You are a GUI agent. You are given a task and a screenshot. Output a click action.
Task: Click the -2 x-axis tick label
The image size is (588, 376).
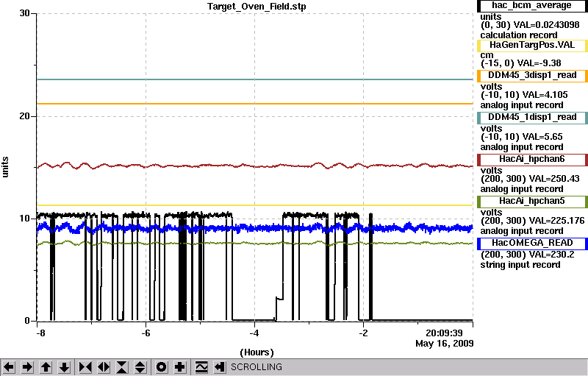click(x=363, y=333)
